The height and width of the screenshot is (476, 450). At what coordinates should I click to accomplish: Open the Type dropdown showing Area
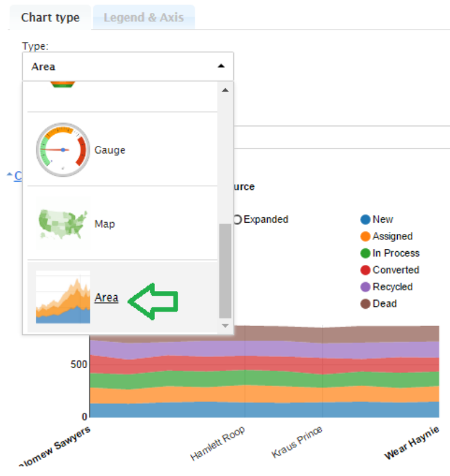point(128,67)
